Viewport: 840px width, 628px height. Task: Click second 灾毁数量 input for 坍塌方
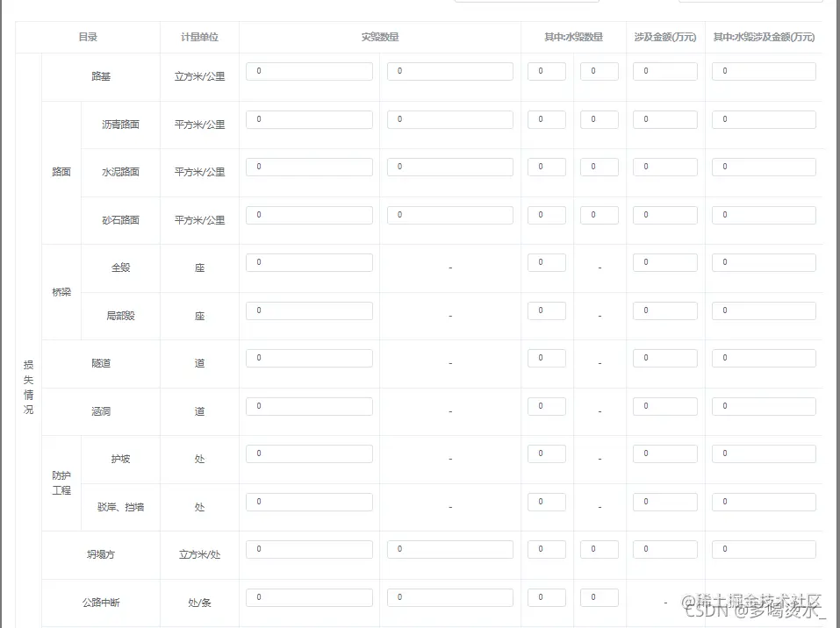point(450,549)
